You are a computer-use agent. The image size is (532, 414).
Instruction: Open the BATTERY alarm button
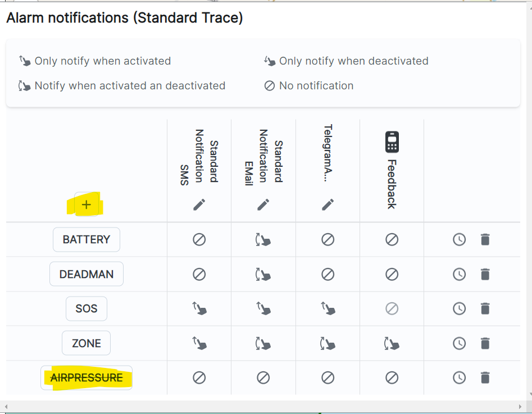pyautogui.click(x=87, y=239)
